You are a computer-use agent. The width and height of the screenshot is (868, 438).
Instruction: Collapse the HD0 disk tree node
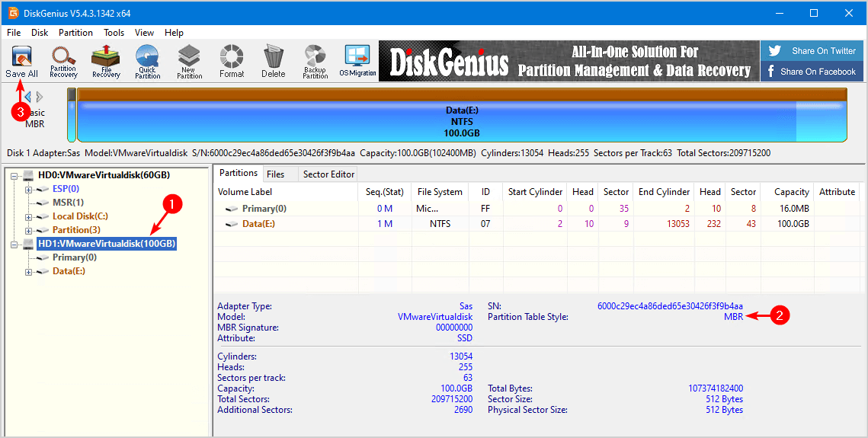[15, 176]
